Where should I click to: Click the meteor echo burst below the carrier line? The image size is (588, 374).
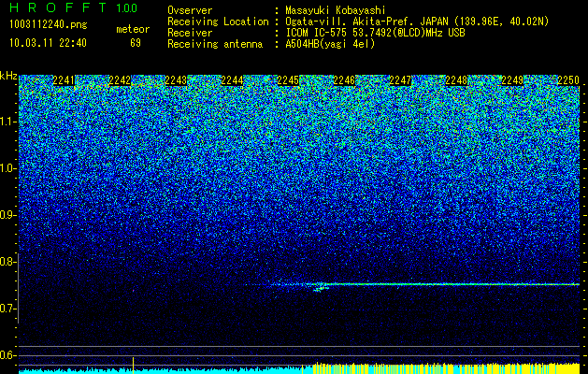(321, 289)
